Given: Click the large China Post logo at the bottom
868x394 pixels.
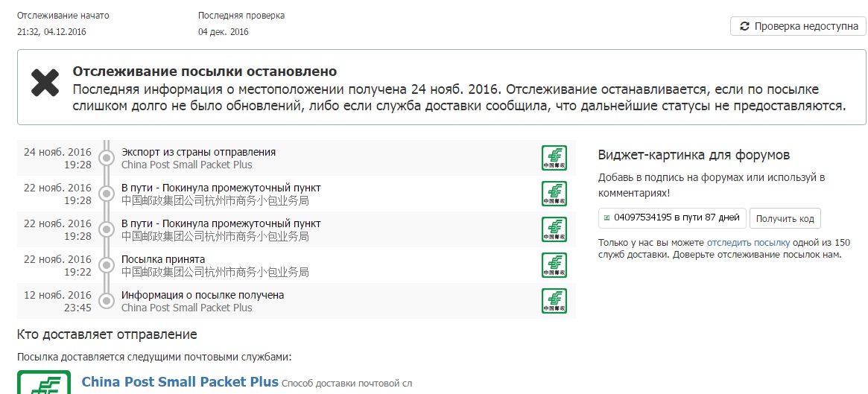Looking at the screenshot, I should (44, 383).
